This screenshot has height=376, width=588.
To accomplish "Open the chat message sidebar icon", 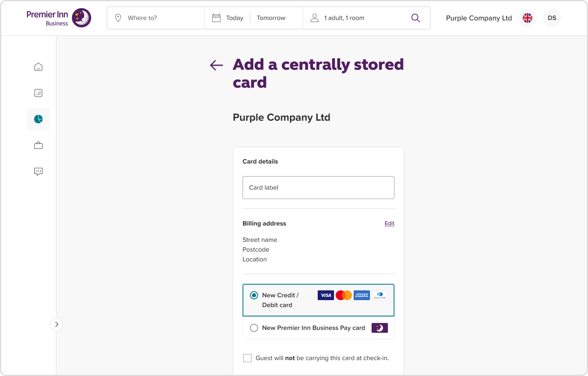I will coord(38,171).
